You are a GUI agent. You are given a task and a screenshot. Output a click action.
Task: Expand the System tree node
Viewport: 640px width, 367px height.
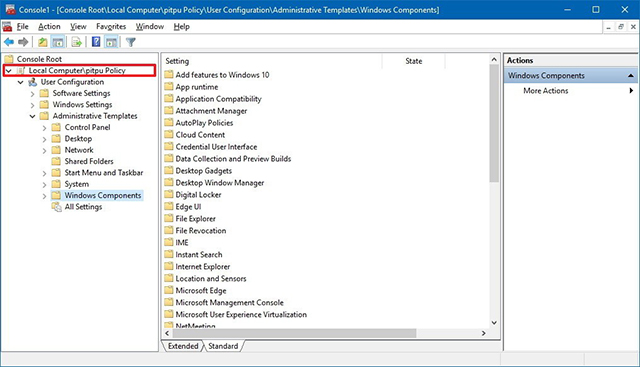pyautogui.click(x=44, y=185)
